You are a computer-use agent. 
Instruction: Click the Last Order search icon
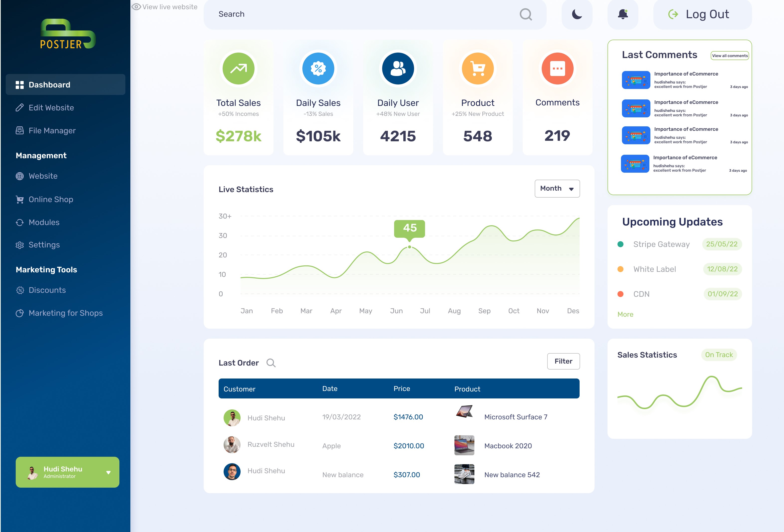[x=271, y=363]
